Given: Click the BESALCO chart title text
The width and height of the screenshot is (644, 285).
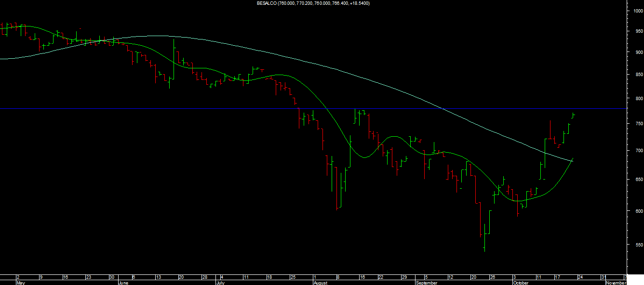Looking at the screenshot, I should pyautogui.click(x=313, y=3).
